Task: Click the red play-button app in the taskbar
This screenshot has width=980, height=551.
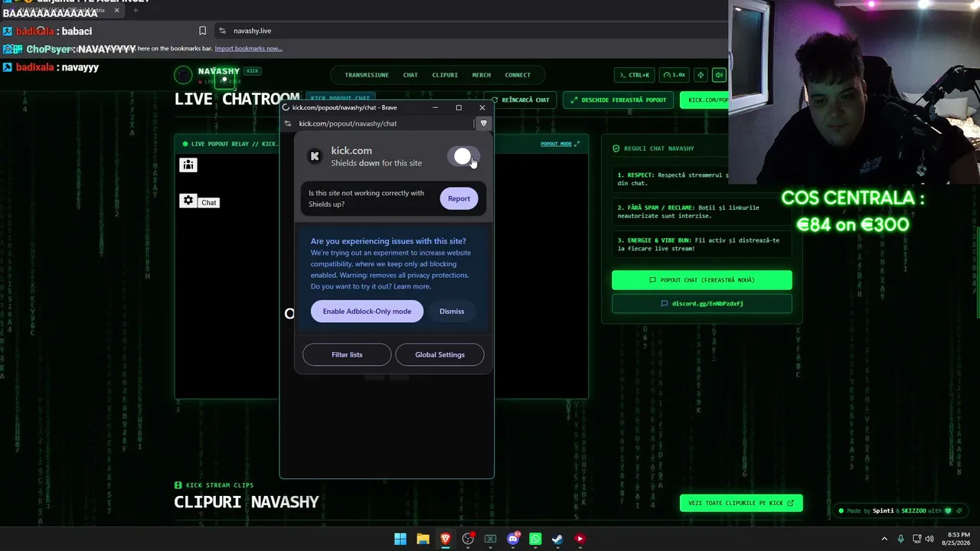Action: [x=580, y=539]
